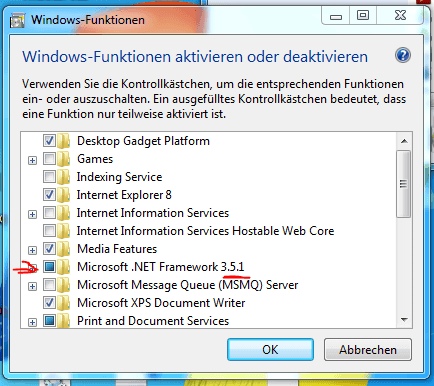The height and width of the screenshot is (386, 434).
Task: Click the Internet Explorer 8 folder icon
Action: tap(63, 195)
